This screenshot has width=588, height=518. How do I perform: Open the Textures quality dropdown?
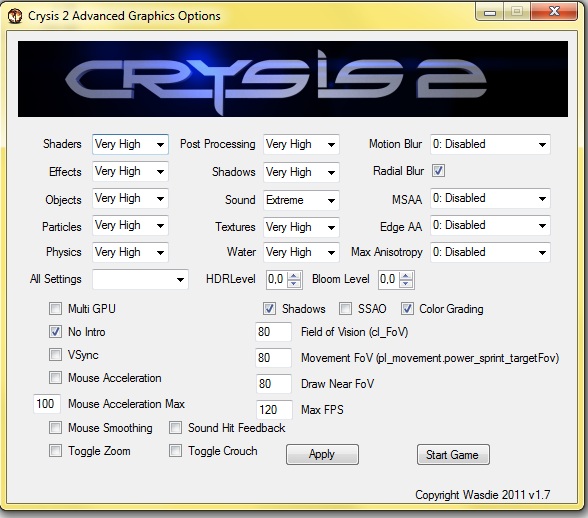[x=301, y=227]
